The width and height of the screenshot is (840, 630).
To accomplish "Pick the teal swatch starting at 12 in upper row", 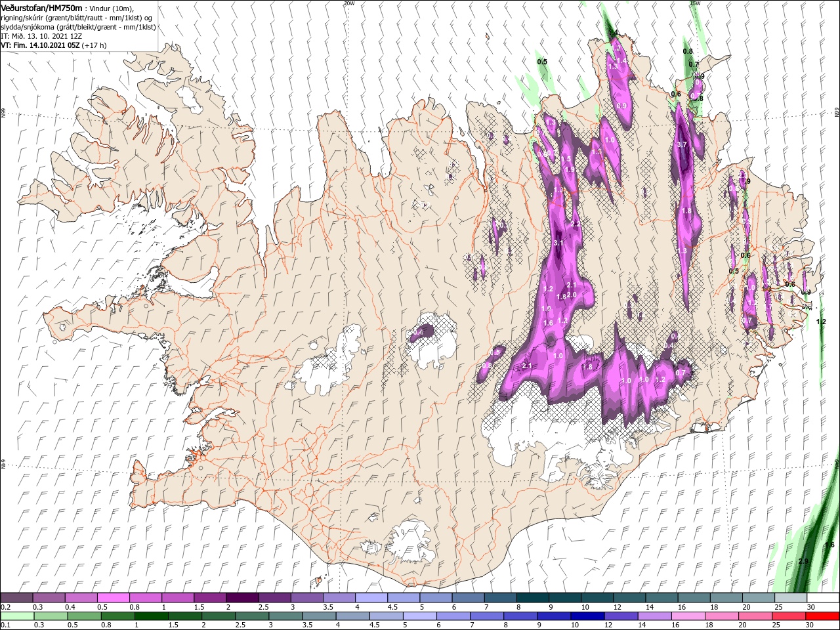I will coord(629,598).
